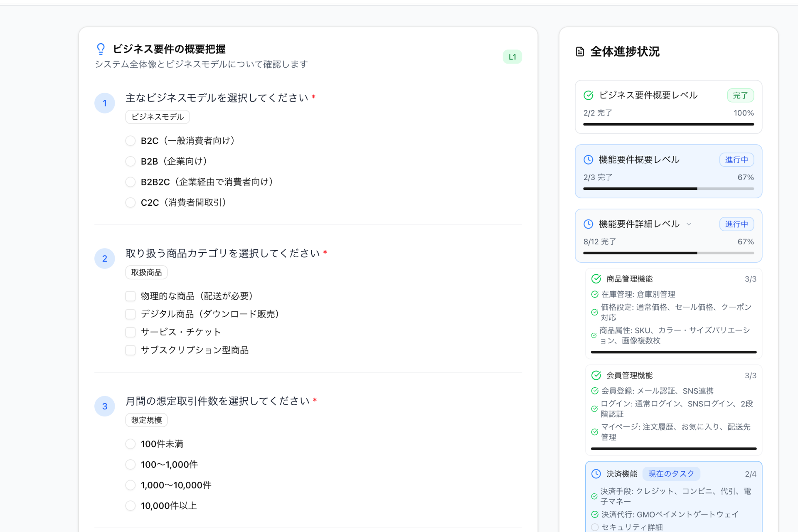Image resolution: width=798 pixels, height=532 pixels.
Task: Select the 現在のタスク tag on 決済機能
Action: point(671,473)
